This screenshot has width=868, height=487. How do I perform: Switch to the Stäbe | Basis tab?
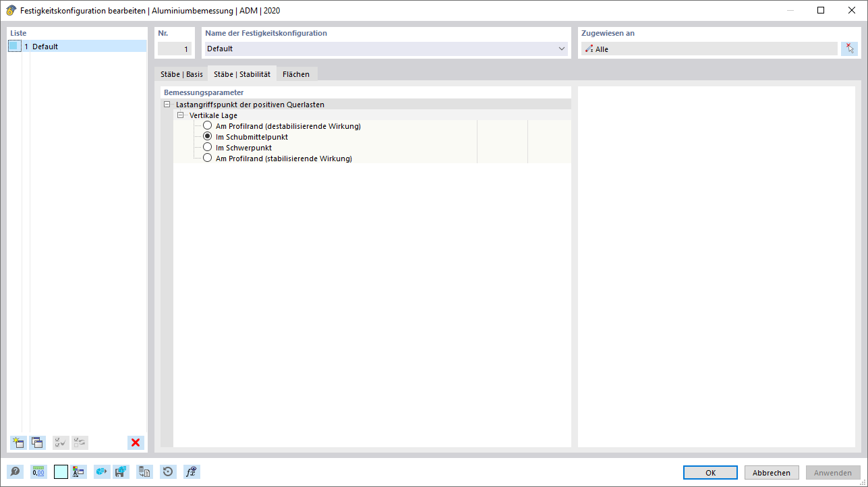click(x=181, y=74)
